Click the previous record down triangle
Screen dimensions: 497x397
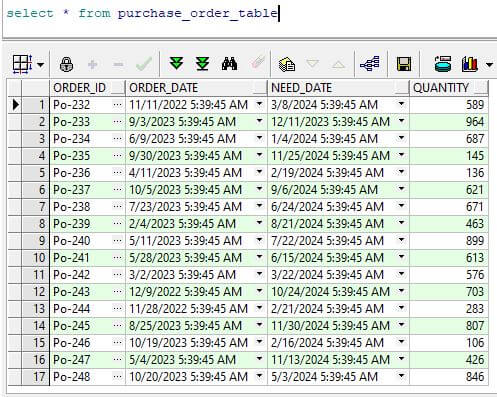pos(312,63)
